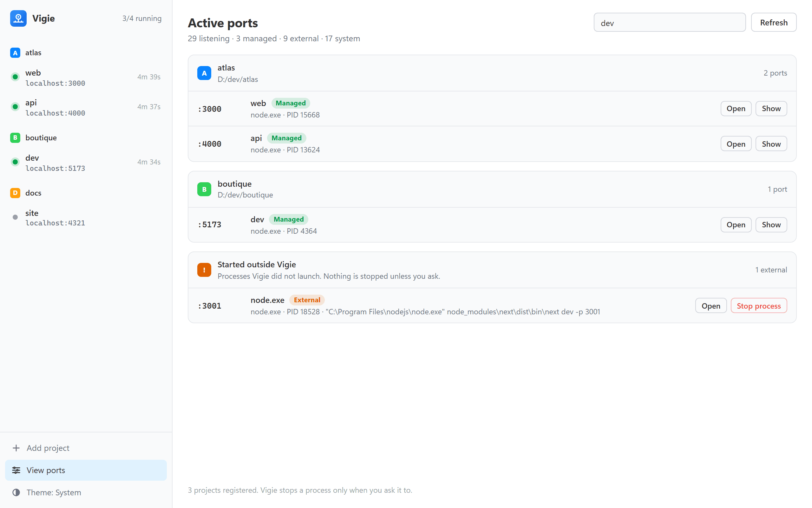
Task: Refresh the active ports list
Action: click(x=773, y=23)
